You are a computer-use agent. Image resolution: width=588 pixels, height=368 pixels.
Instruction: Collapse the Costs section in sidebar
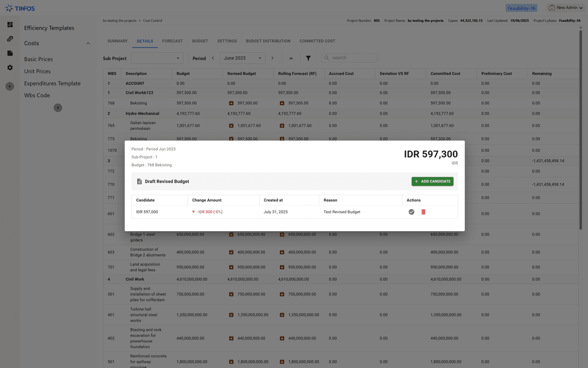point(88,44)
